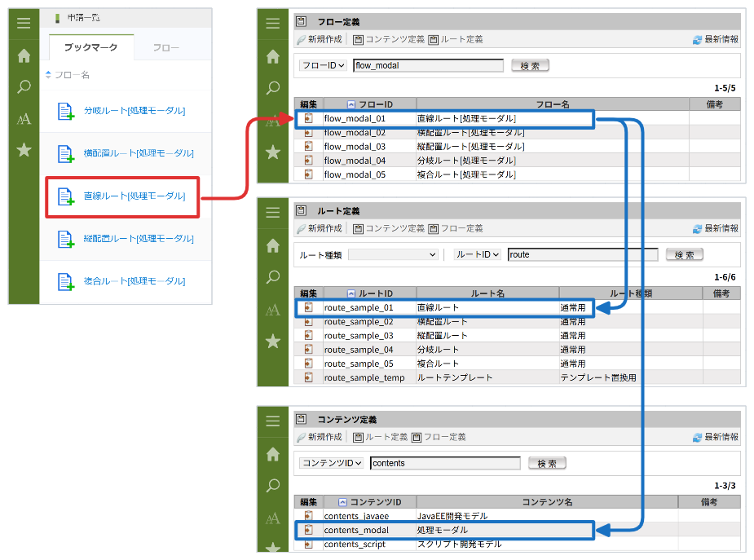Viewport: 754px width, 560px height.
Task: Select route_sample_03 cell in route table
Action: coord(369,336)
